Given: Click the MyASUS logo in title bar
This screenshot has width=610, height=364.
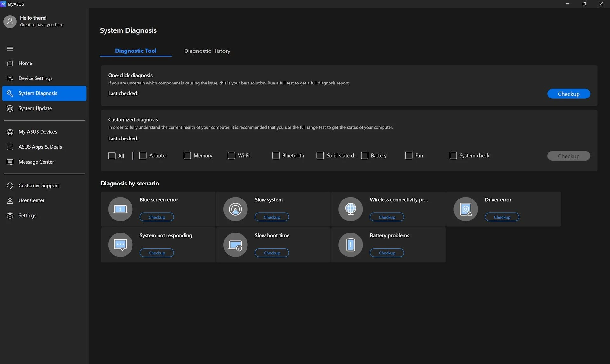Looking at the screenshot, I should pos(3,4).
